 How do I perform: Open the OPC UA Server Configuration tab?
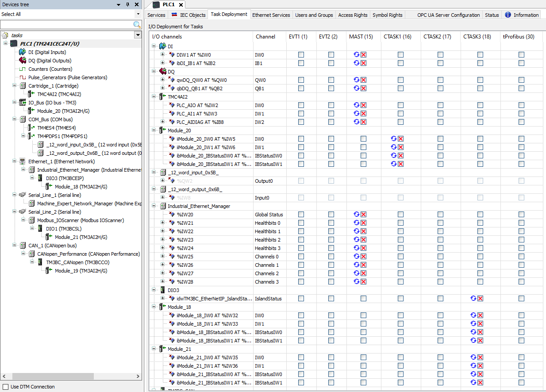[448, 15]
